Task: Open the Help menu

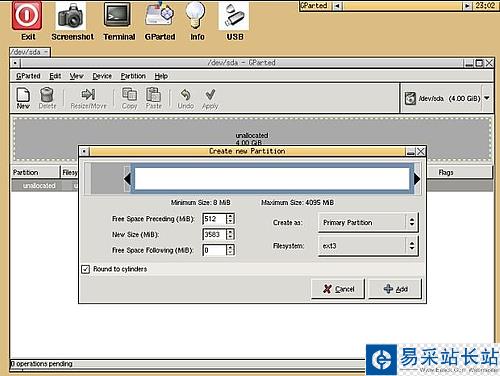Action: 161,76
